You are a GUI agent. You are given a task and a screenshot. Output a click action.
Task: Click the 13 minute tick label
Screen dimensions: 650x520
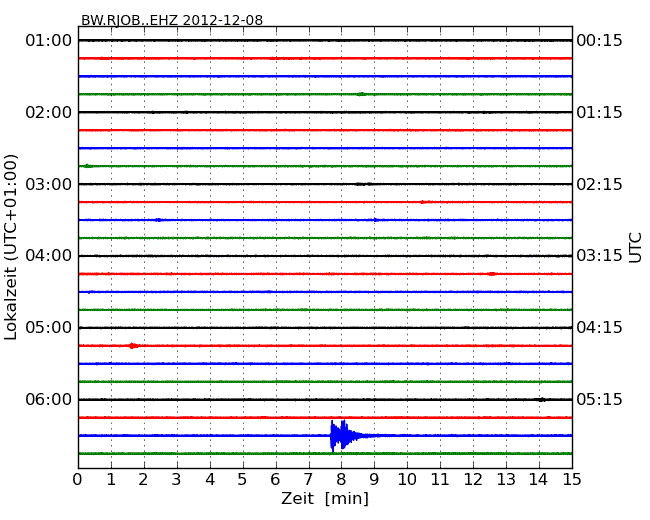coord(506,480)
